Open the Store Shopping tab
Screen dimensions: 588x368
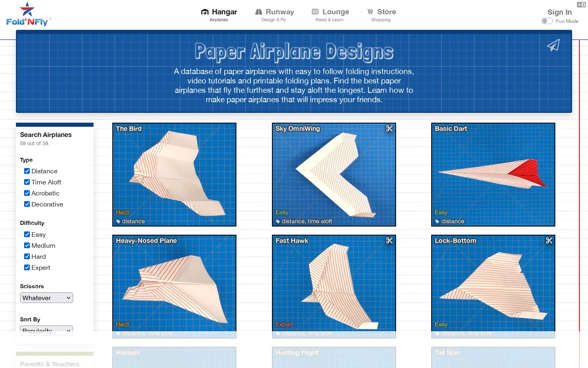point(381,15)
